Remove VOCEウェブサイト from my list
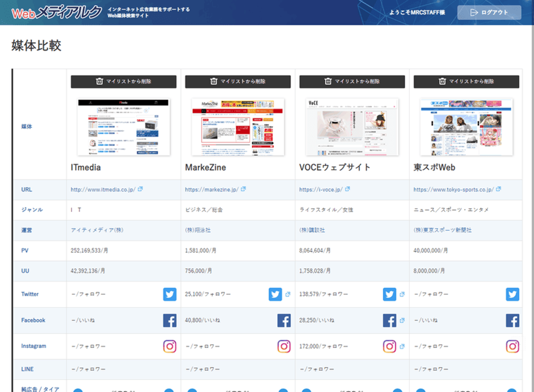The image size is (534, 392). pos(352,82)
